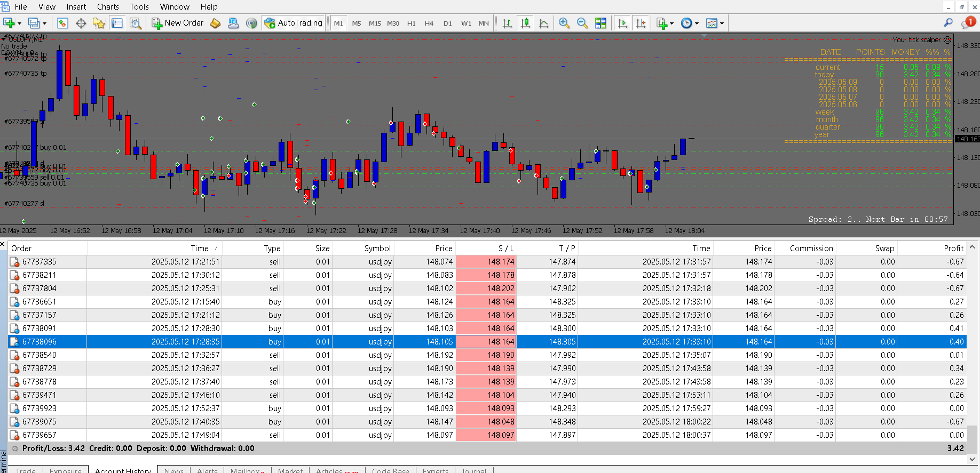Zoom in on the chart
The width and height of the screenshot is (980, 473).
tap(564, 23)
